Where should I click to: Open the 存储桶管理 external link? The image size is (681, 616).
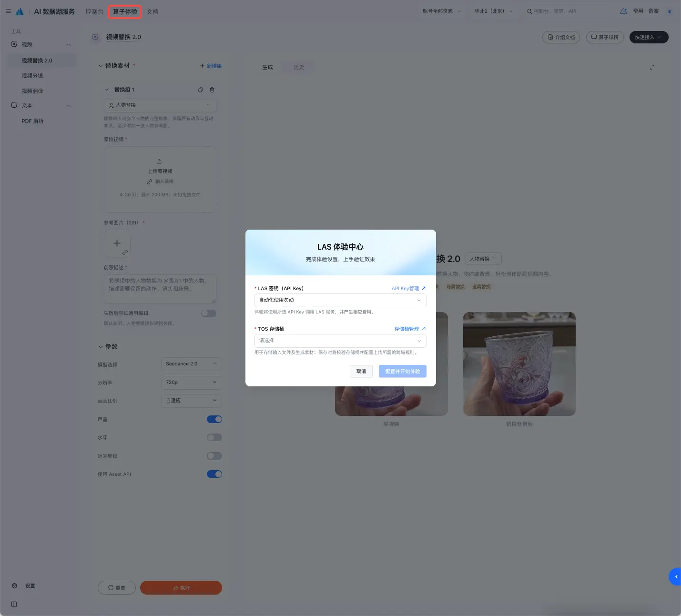point(410,329)
